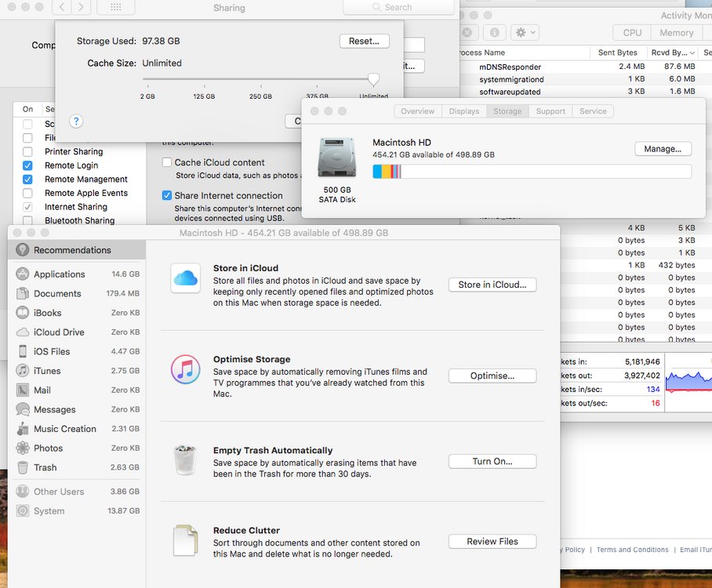Click the Cache Size slider handle

click(x=373, y=79)
